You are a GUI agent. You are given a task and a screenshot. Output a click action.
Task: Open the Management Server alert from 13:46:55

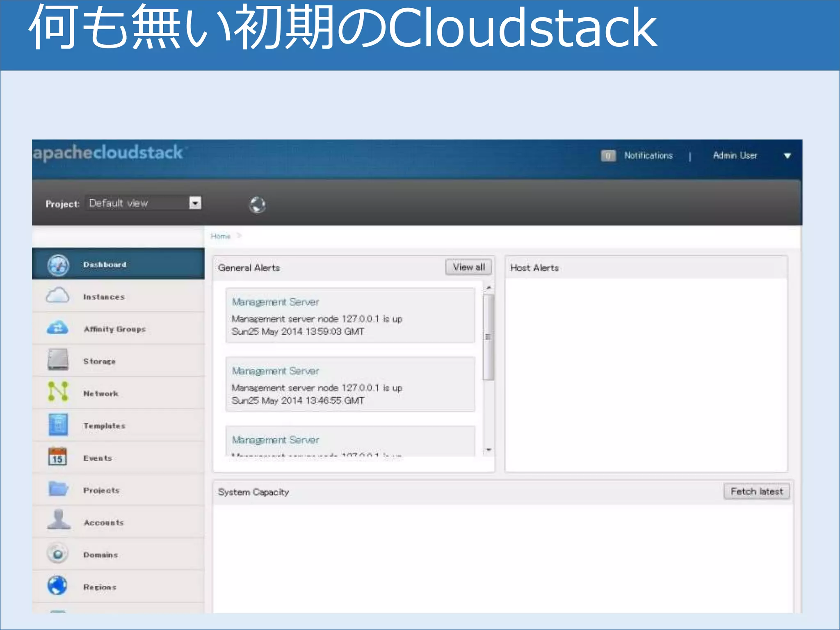[x=350, y=384]
